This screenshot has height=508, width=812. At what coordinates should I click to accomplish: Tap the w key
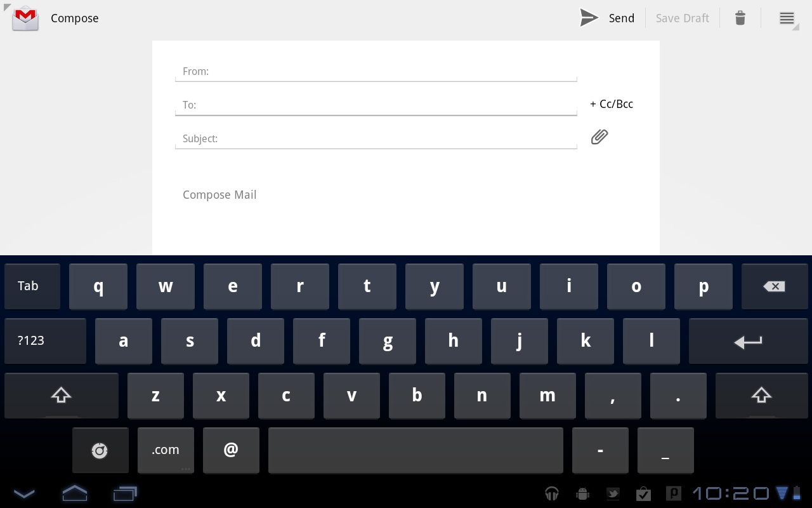166,286
